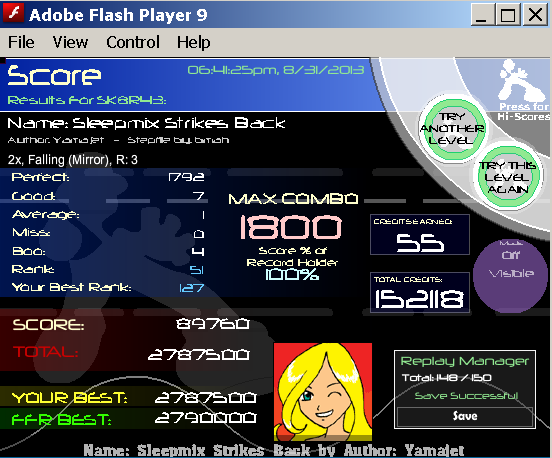
Task: Minimize the Flash Player window
Action: tap(482, 14)
